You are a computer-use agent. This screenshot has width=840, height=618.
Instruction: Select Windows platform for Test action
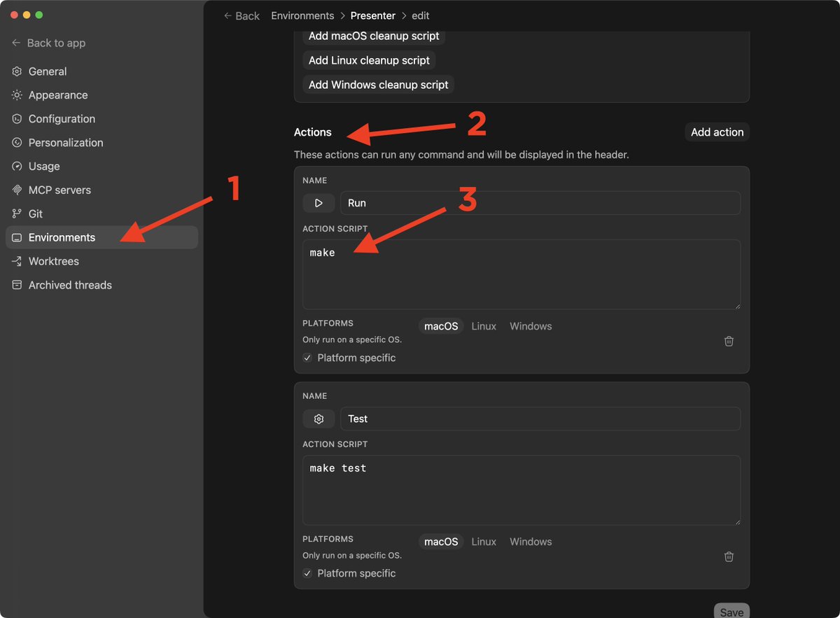(531, 542)
